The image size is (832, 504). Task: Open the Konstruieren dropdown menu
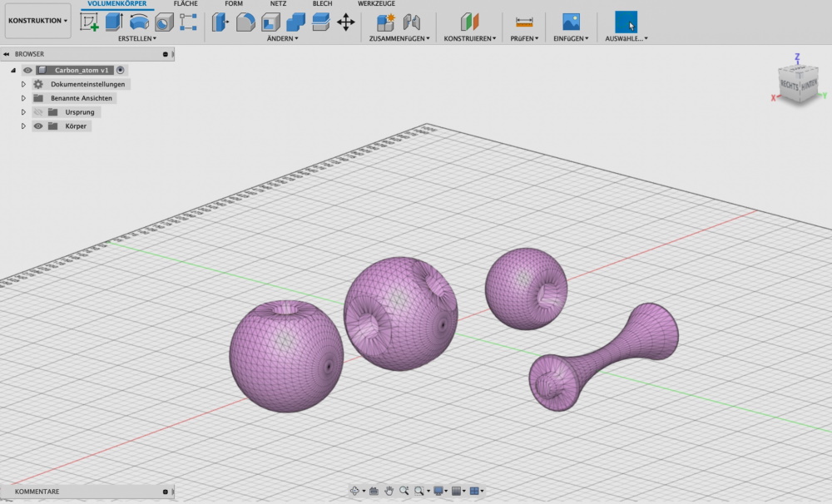tap(469, 38)
